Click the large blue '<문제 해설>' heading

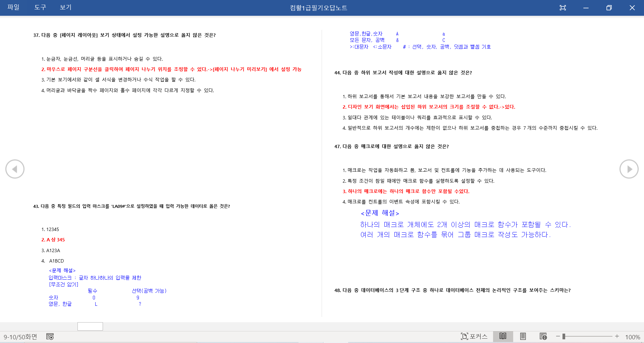click(380, 213)
